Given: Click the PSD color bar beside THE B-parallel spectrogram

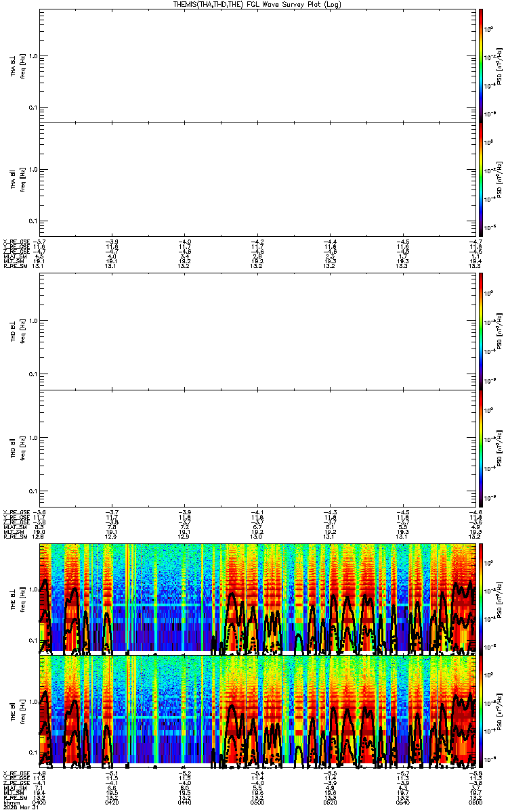Looking at the screenshot, I should [480, 710].
